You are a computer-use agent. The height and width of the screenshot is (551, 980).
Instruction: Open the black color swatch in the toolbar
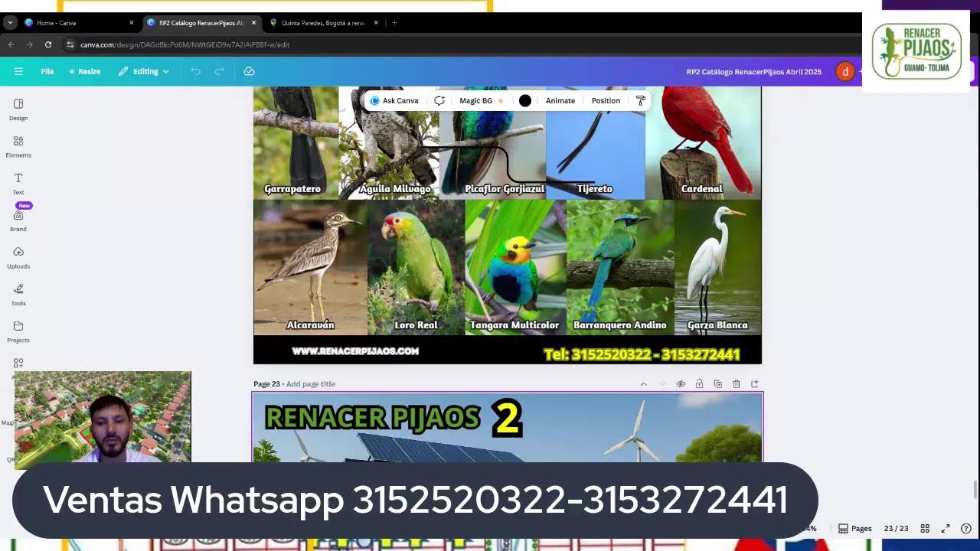pyautogui.click(x=525, y=100)
